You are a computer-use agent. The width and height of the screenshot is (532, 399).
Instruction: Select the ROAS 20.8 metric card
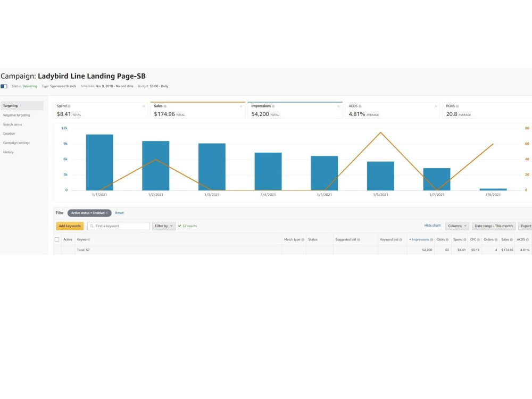point(487,110)
